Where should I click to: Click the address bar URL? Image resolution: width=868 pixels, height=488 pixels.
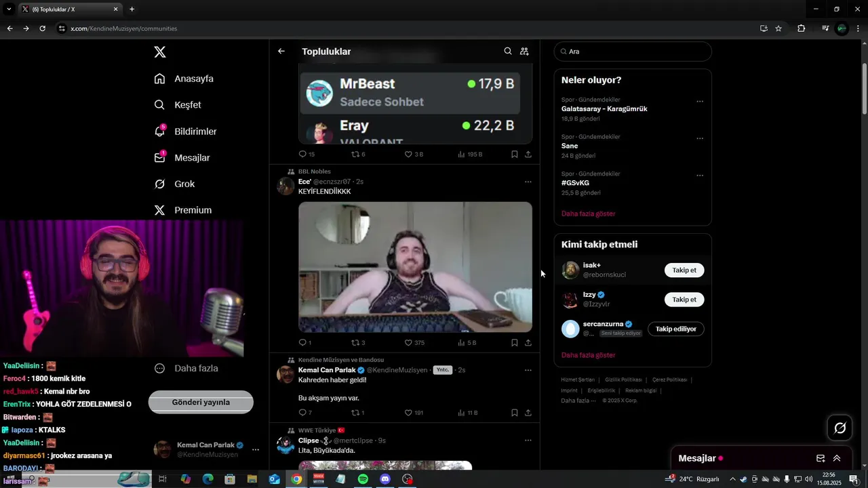[124, 28]
